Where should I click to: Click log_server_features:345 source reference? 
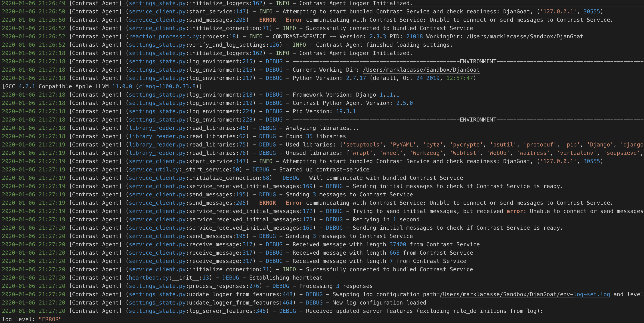228,311
